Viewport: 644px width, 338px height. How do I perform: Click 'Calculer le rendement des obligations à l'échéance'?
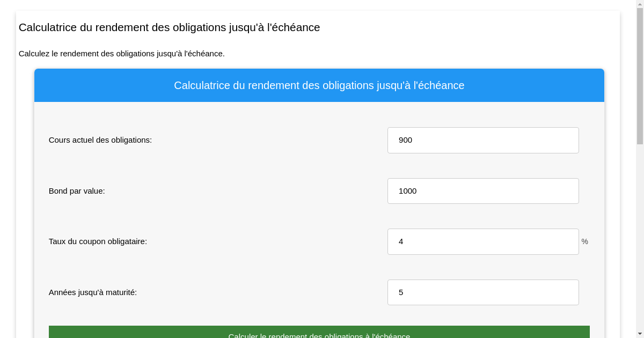click(x=319, y=333)
